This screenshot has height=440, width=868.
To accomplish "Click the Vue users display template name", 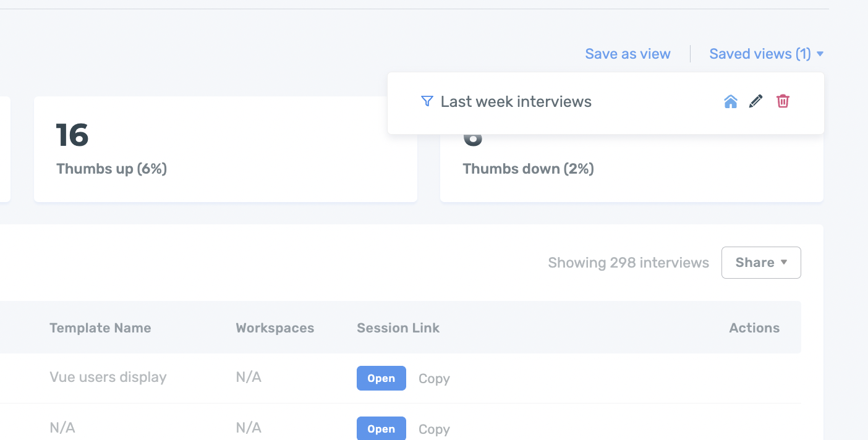I will click(x=108, y=378).
